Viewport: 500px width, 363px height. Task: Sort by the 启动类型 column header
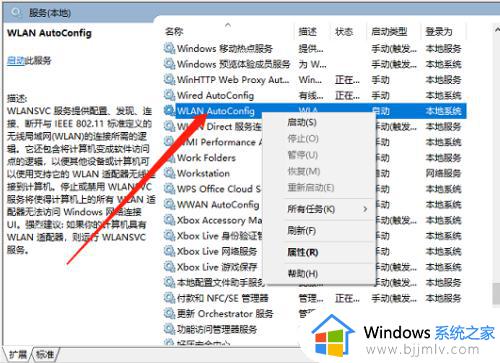tap(394, 32)
